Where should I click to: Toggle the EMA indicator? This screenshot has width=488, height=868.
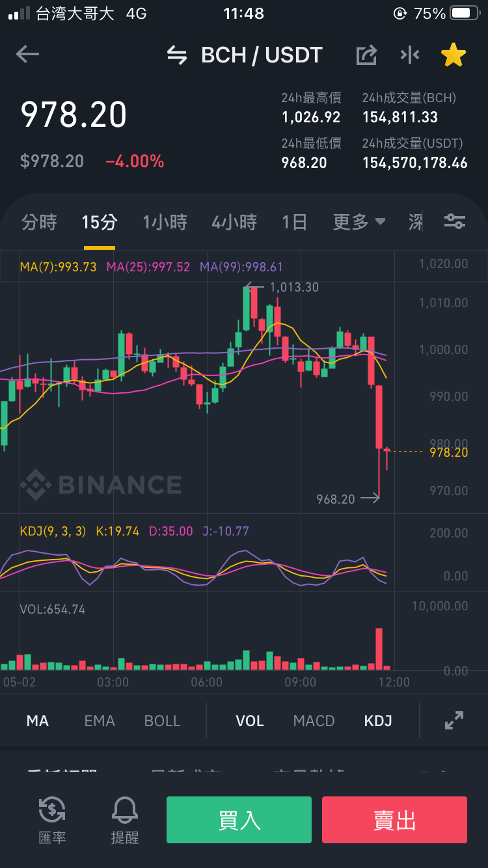(100, 721)
